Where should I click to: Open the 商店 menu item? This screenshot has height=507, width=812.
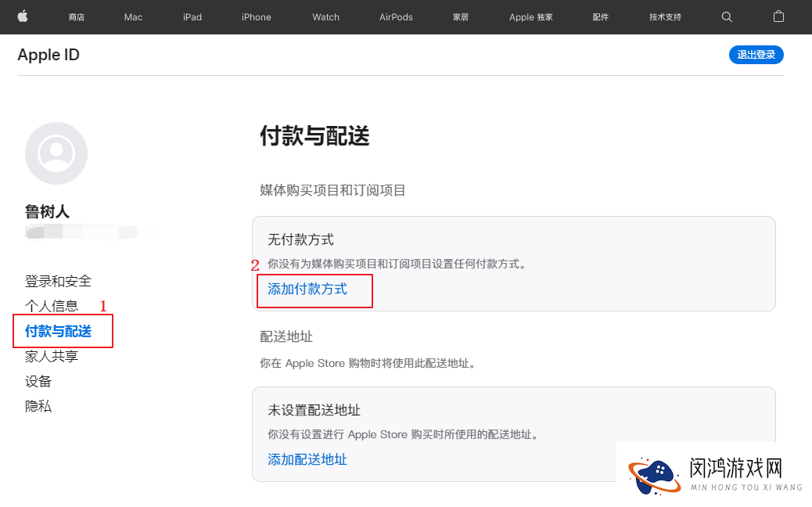[77, 17]
